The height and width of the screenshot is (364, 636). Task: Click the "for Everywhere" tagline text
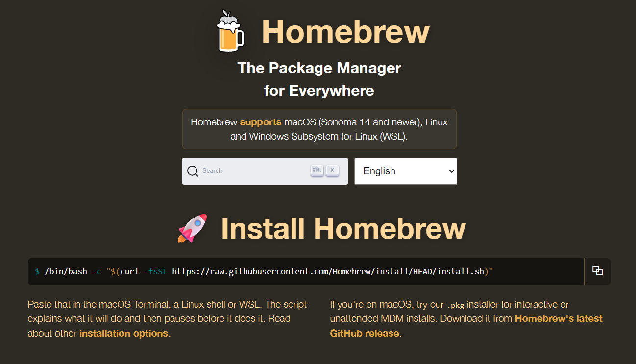(319, 90)
